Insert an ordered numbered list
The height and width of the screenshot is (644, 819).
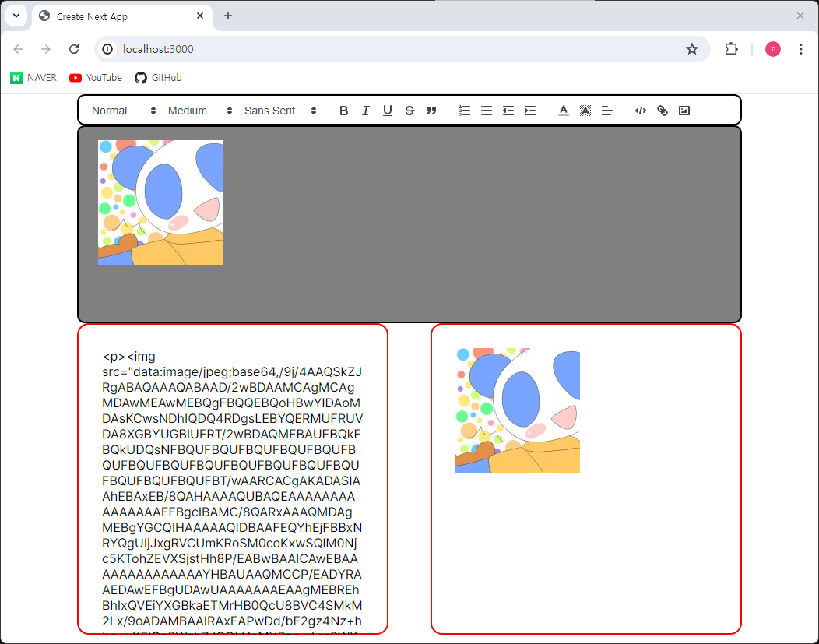point(464,111)
